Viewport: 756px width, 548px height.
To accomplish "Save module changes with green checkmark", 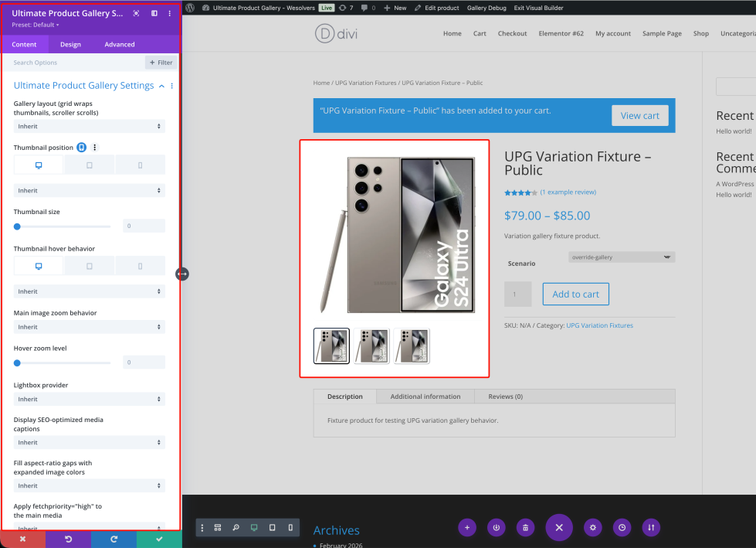I will [159, 539].
